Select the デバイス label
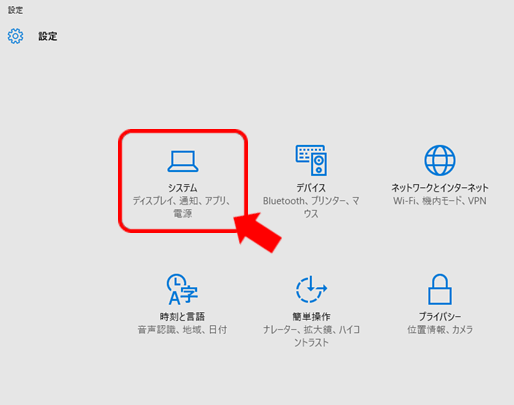Image resolution: width=514 pixels, height=405 pixels. (x=311, y=188)
